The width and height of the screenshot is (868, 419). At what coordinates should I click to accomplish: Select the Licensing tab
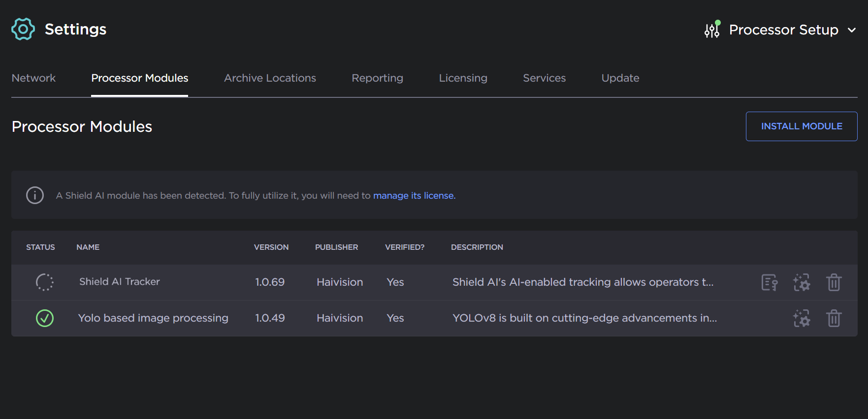(463, 78)
